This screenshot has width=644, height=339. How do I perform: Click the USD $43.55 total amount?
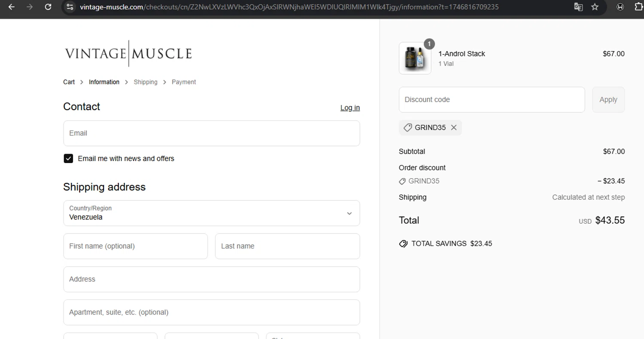[601, 221]
